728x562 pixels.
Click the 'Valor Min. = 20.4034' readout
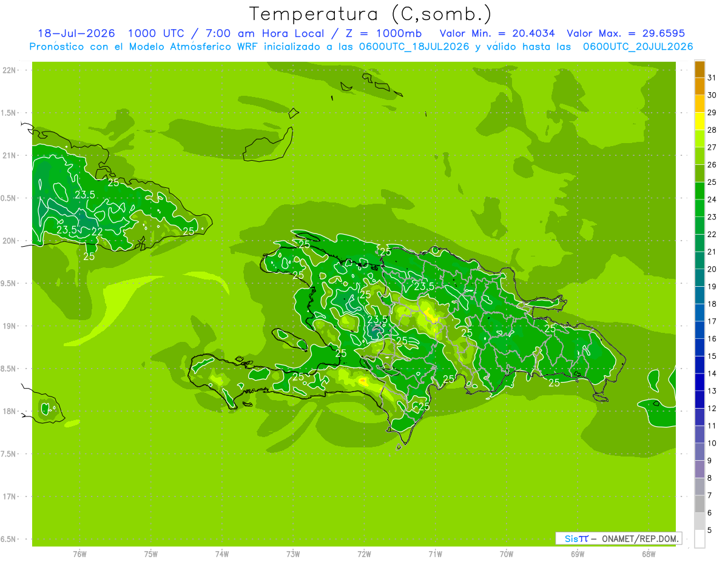pos(497,33)
